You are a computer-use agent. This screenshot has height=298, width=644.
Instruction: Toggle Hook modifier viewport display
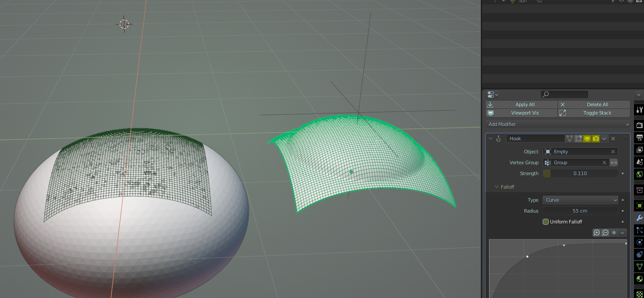click(587, 139)
